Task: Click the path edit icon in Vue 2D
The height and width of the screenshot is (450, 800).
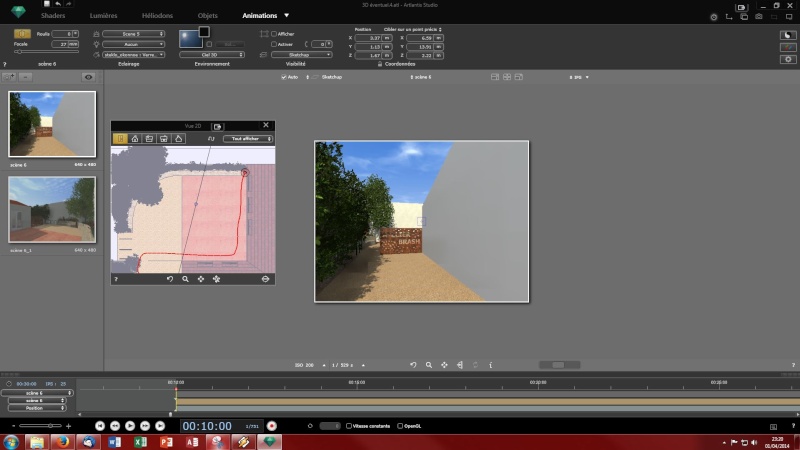Action: point(211,139)
